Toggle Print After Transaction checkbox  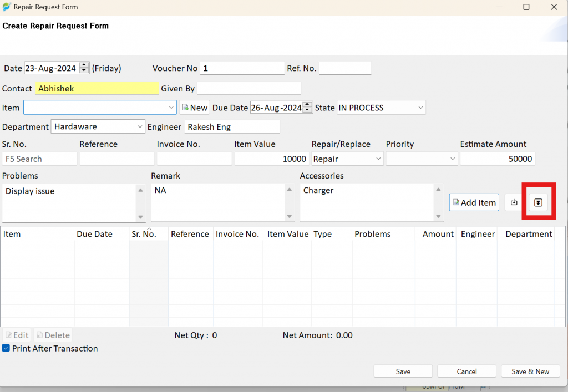(6, 348)
